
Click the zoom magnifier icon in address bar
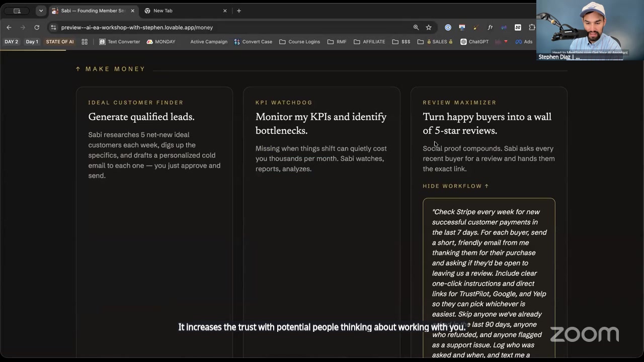416,27
